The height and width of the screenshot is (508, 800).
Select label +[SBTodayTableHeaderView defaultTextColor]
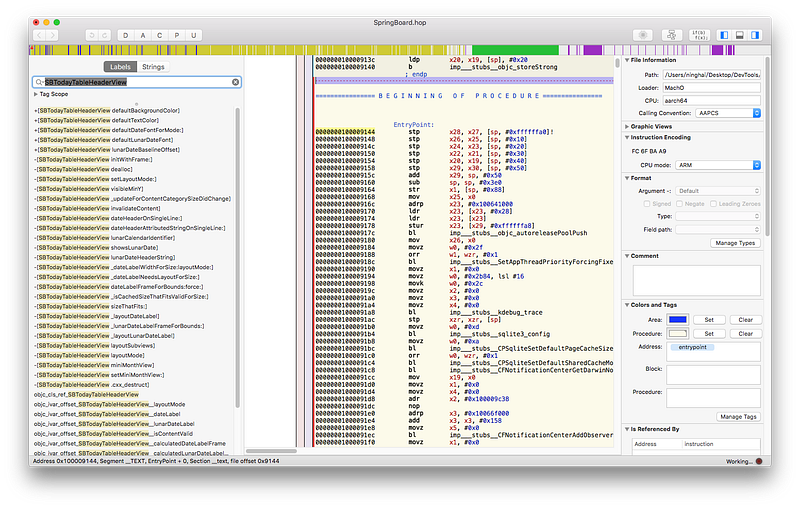pyautogui.click(x=96, y=120)
